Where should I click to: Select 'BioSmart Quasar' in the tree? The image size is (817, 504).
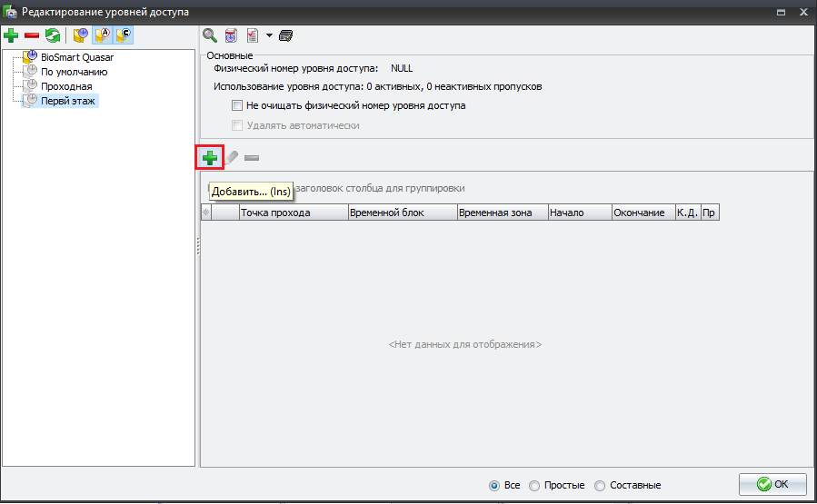pos(77,57)
